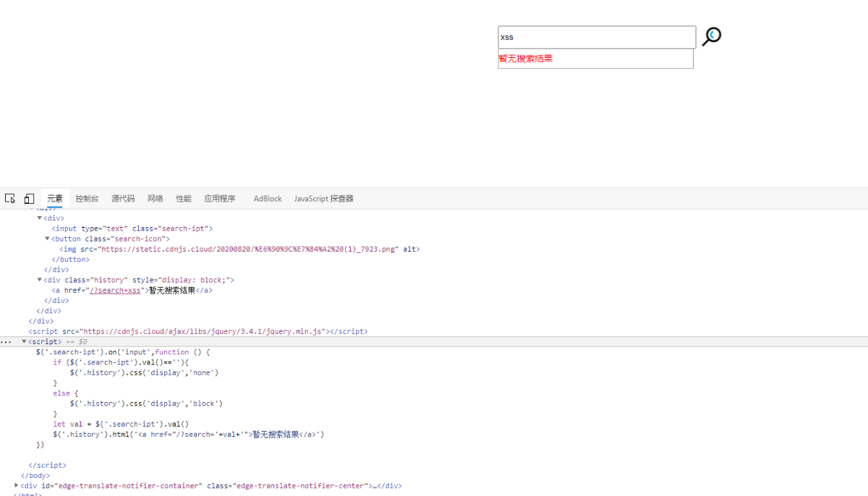
Task: Switch to the AdBlock panel tab
Action: [268, 199]
